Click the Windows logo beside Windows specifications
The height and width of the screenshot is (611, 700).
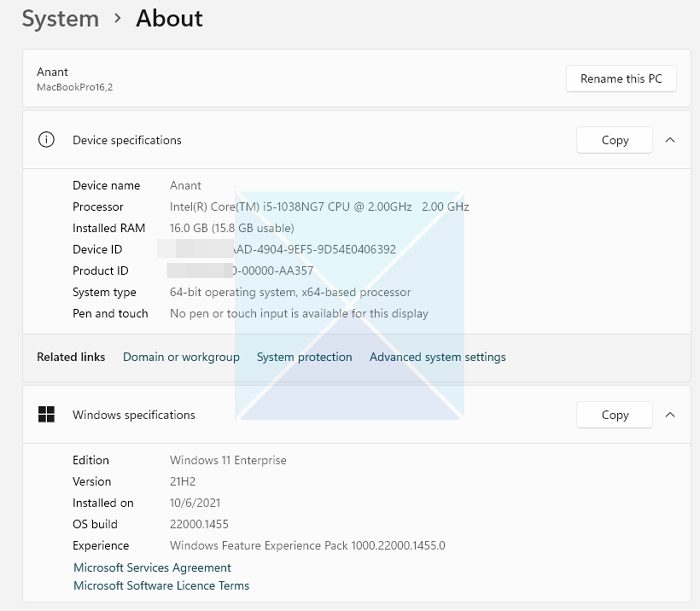pyautogui.click(x=46, y=414)
